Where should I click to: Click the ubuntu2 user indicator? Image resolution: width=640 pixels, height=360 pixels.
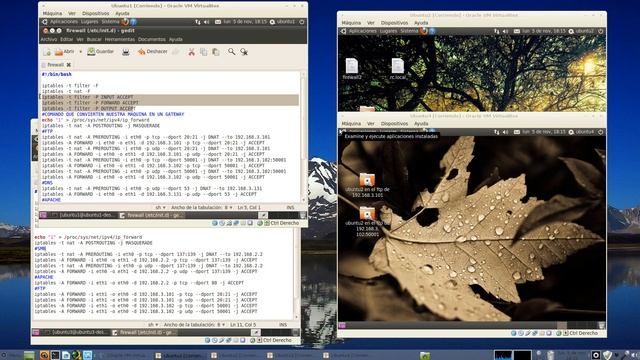(581, 31)
